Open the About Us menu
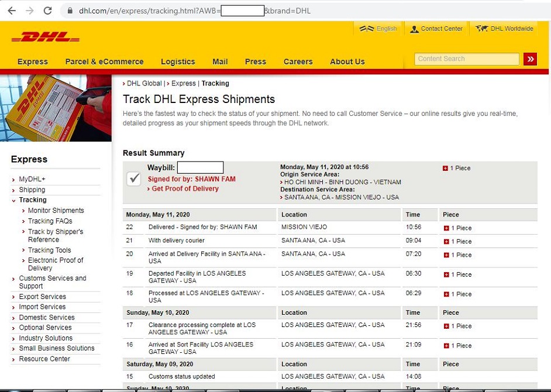 tap(347, 61)
